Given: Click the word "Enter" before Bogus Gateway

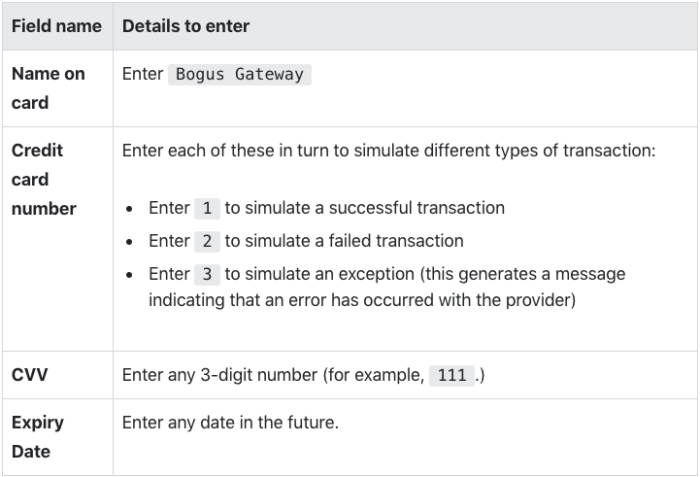Looking at the screenshot, I should pyautogui.click(x=142, y=74).
